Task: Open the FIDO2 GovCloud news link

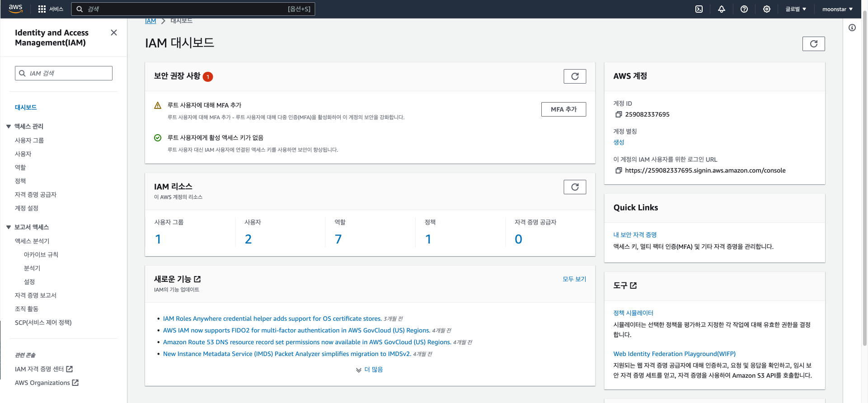Action: coord(296,331)
